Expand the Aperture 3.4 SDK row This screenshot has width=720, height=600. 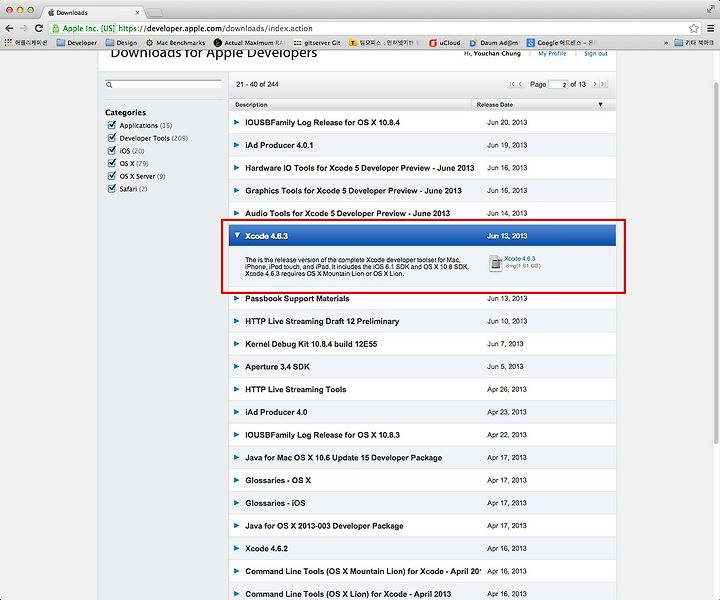[x=236, y=366]
